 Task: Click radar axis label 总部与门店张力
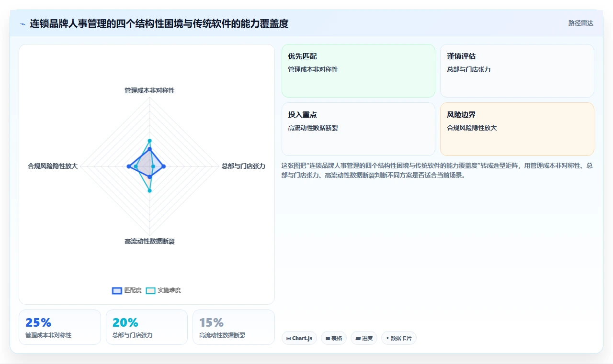point(243,166)
